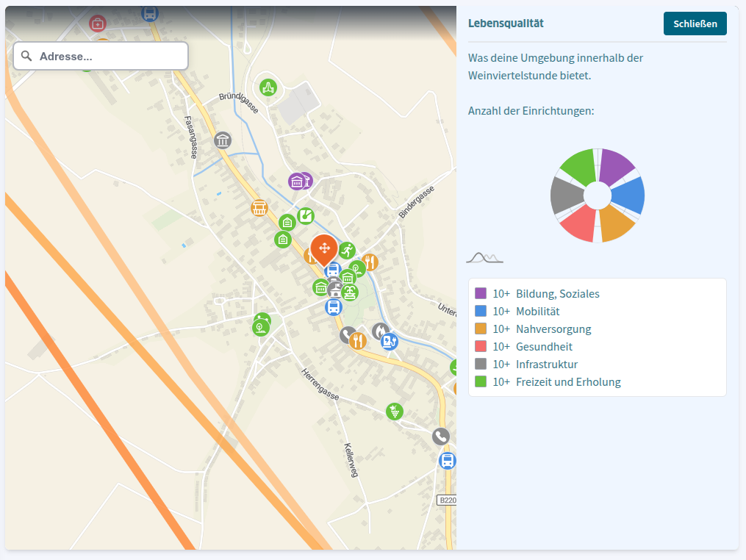Image resolution: width=746 pixels, height=560 pixels.
Task: Click the Freizeit und Erholung legend entry
Action: click(x=567, y=382)
